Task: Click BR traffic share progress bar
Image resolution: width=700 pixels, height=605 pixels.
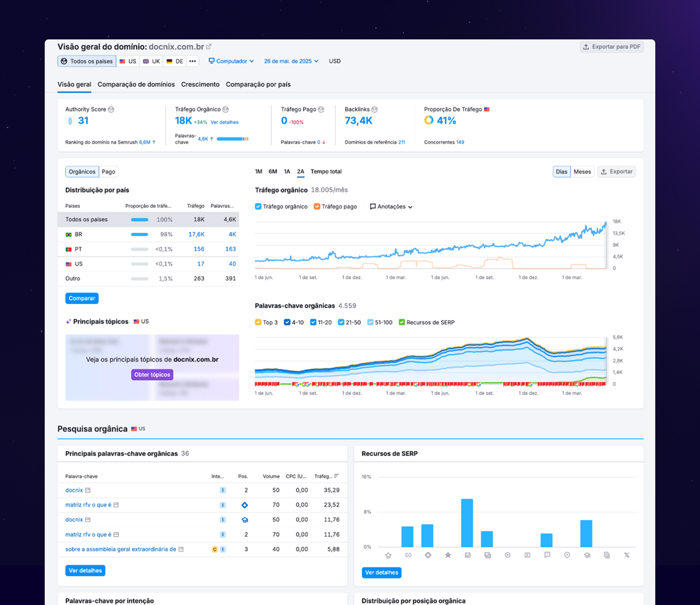Action: coord(140,234)
